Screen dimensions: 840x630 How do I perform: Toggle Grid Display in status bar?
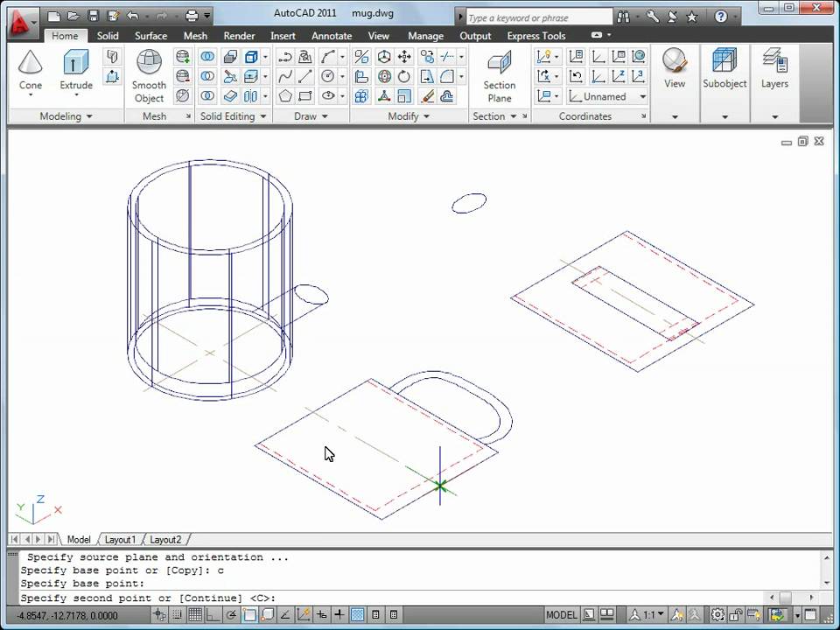pos(195,614)
